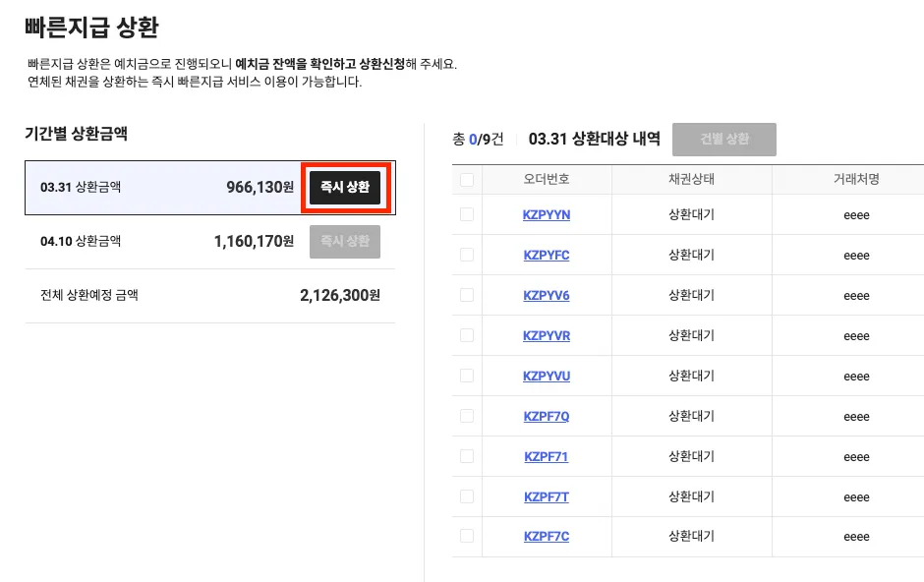
Task: Click the 채권상태 column header
Action: pyautogui.click(x=691, y=180)
